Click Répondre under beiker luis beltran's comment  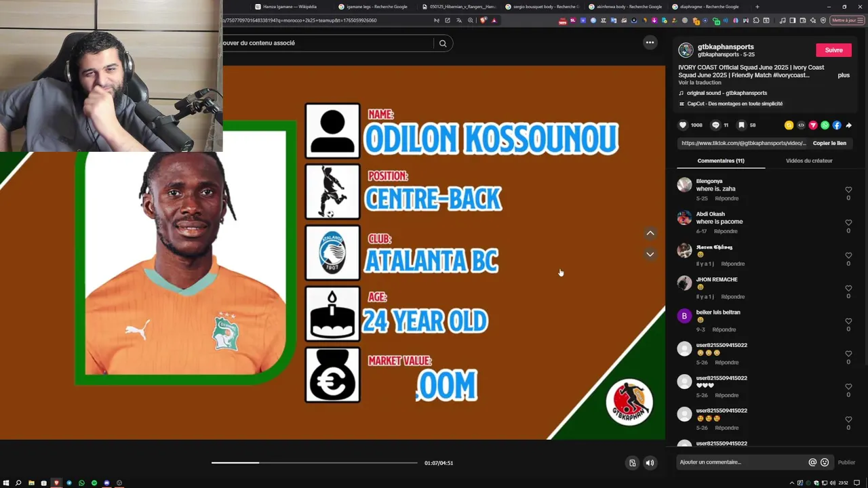pyautogui.click(x=724, y=329)
